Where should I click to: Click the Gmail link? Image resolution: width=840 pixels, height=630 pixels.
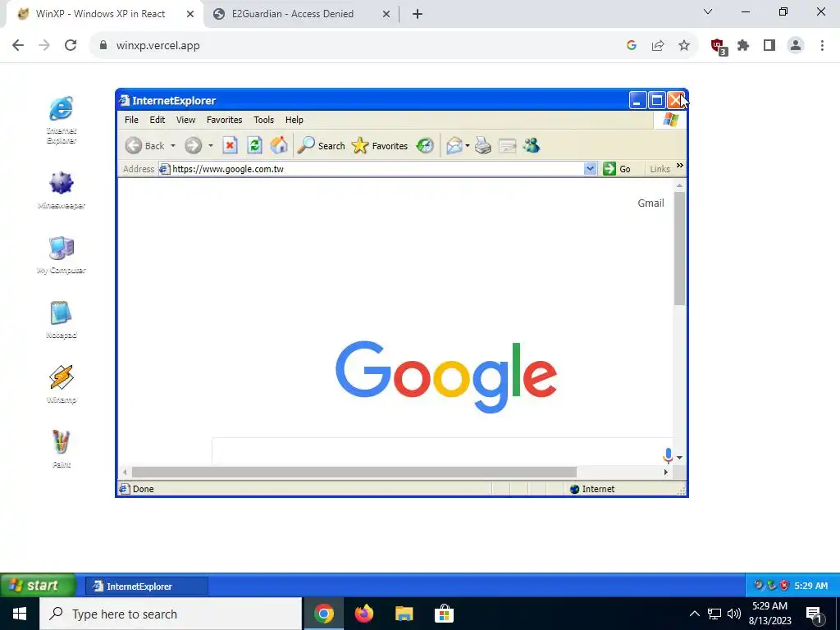(x=651, y=203)
